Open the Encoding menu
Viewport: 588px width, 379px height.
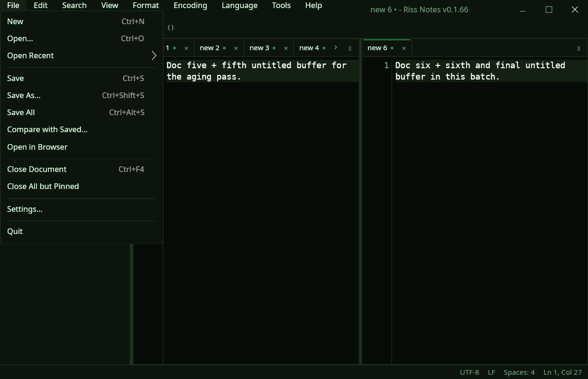tap(190, 6)
